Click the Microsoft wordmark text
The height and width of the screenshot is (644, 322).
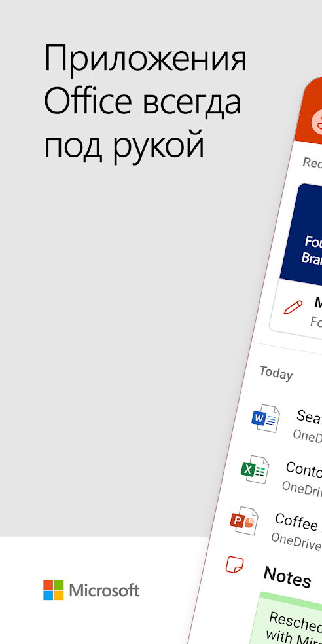click(x=104, y=590)
